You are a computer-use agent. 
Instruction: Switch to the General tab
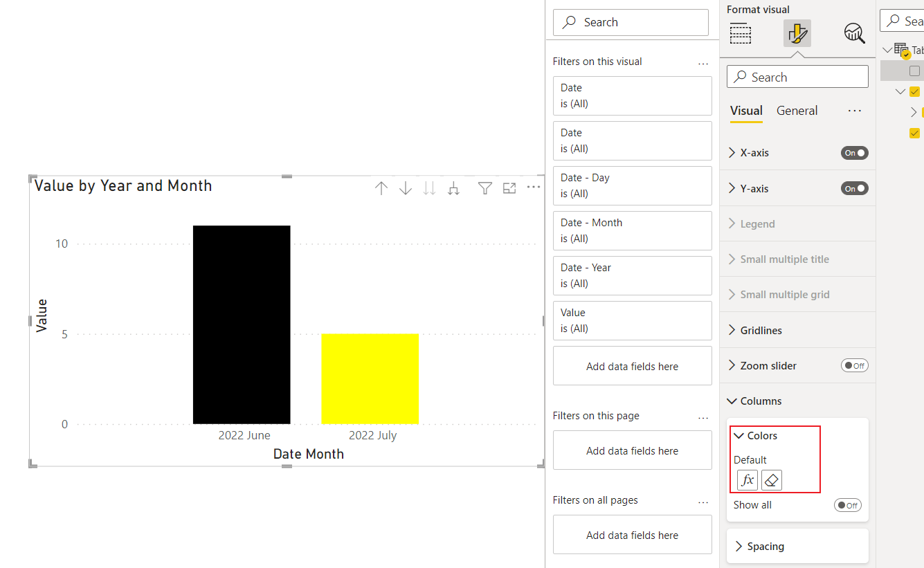(797, 111)
